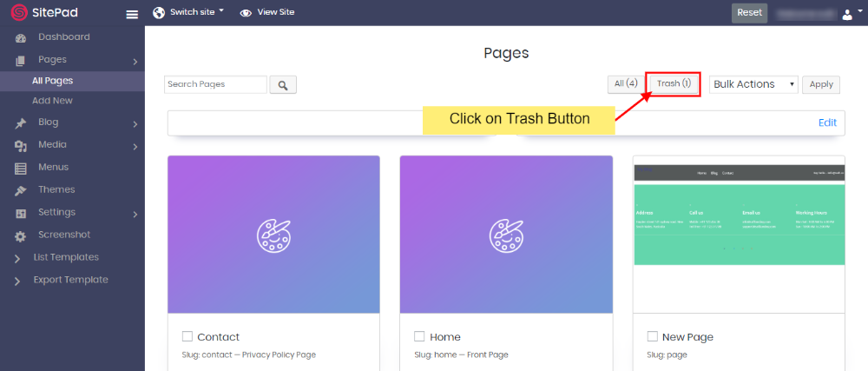Open the Trash (1) filter tab
The image size is (868, 371).
coord(674,83)
